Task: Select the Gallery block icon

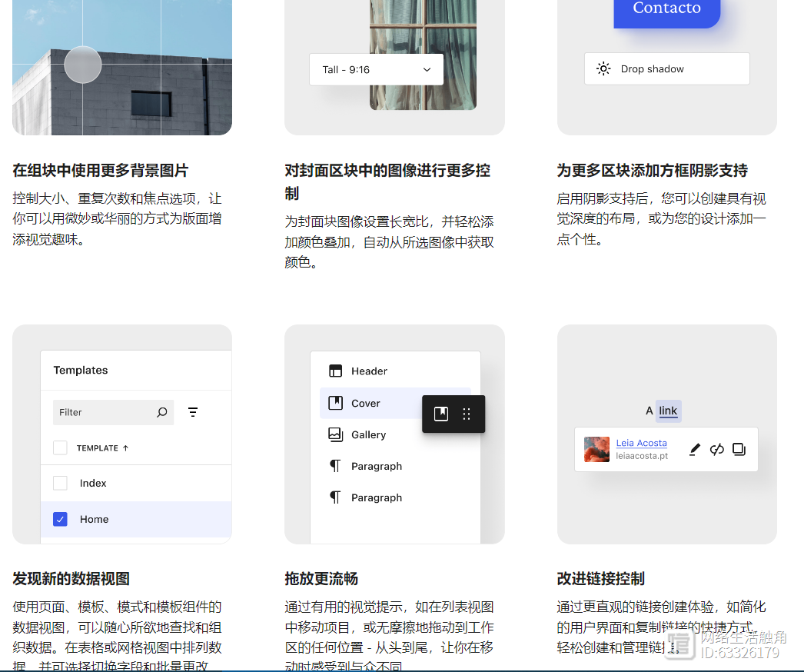Action: [x=335, y=434]
